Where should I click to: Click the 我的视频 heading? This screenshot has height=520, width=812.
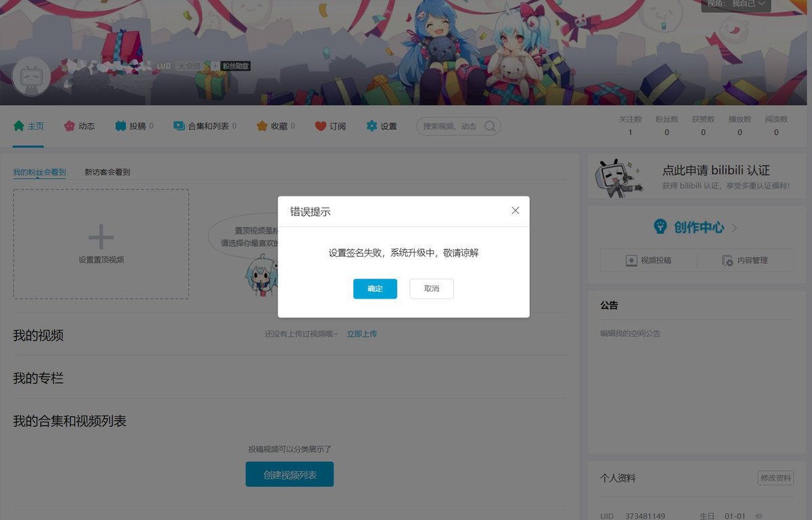(x=38, y=335)
